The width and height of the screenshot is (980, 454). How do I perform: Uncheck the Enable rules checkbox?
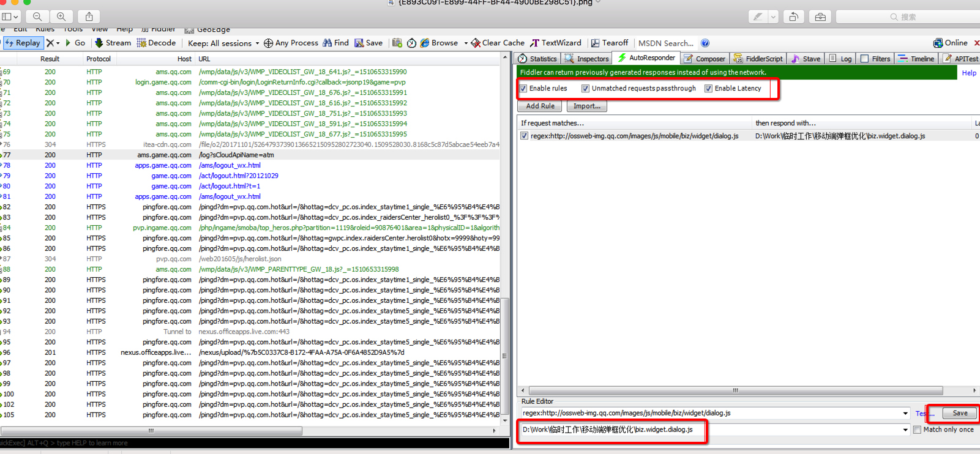click(523, 89)
